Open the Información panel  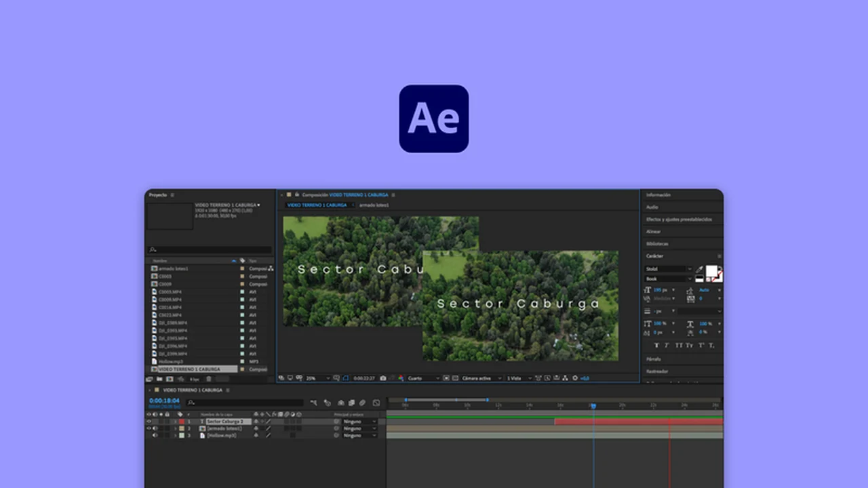pyautogui.click(x=658, y=195)
